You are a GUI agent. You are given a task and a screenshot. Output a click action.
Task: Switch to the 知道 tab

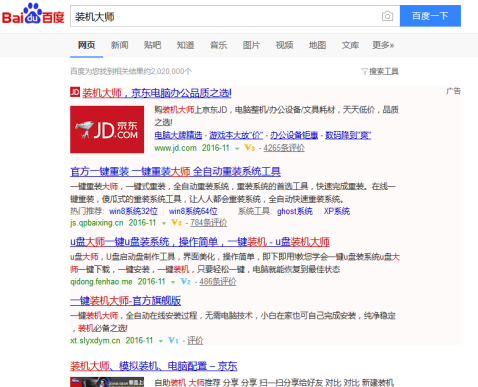coord(185,45)
